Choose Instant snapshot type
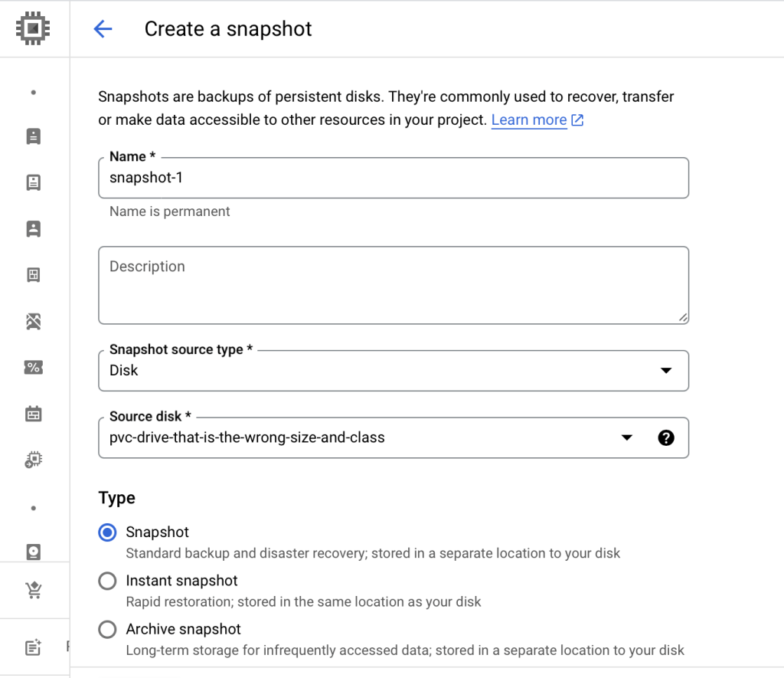This screenshot has height=678, width=784. coord(108,581)
